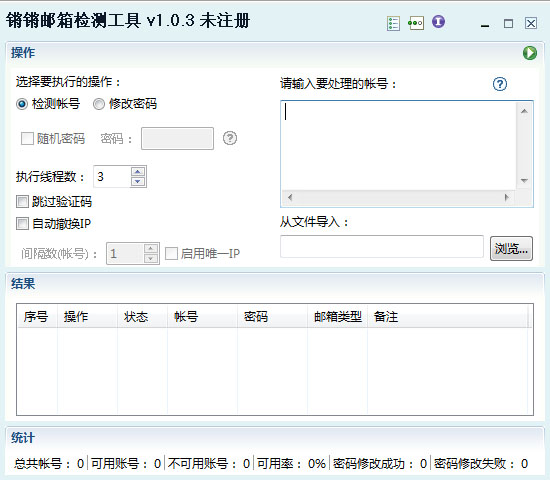Select the 修改密码 radio option
Viewport: 550px width, 480px height.
point(125,104)
